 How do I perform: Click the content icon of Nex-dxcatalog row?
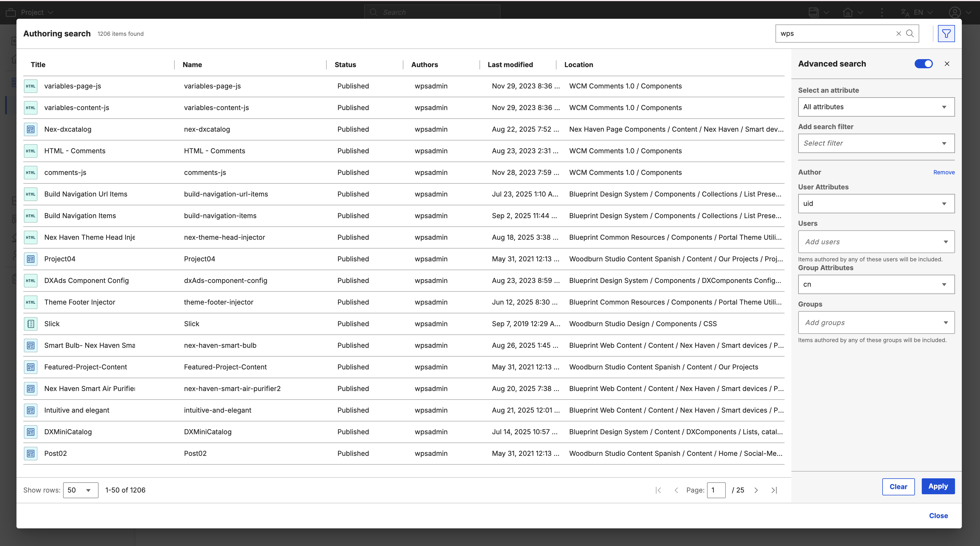tap(31, 129)
